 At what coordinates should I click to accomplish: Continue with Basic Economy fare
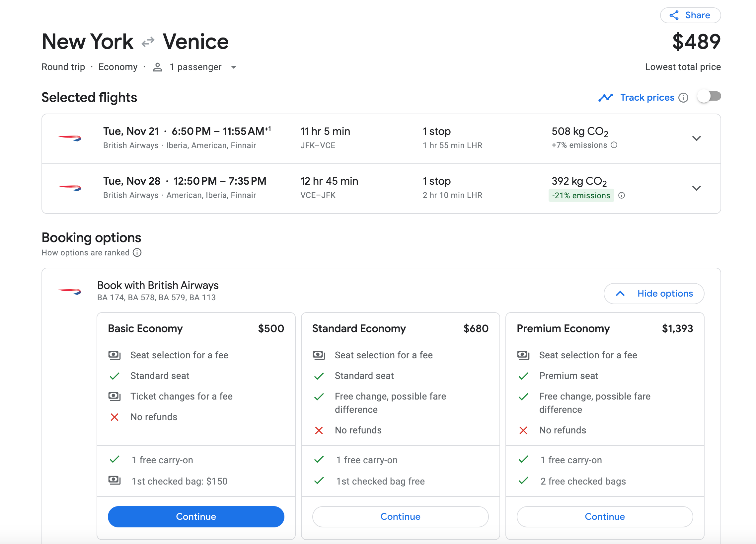pos(196,517)
